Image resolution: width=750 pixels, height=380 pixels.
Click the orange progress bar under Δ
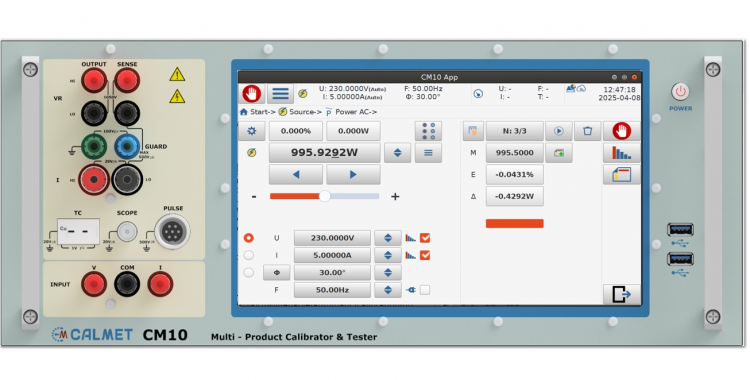pyautogui.click(x=515, y=224)
